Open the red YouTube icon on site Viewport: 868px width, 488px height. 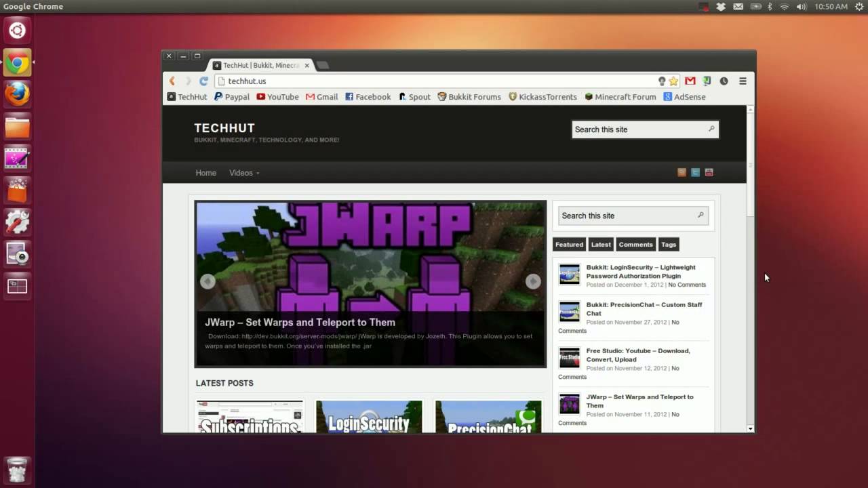coord(709,173)
